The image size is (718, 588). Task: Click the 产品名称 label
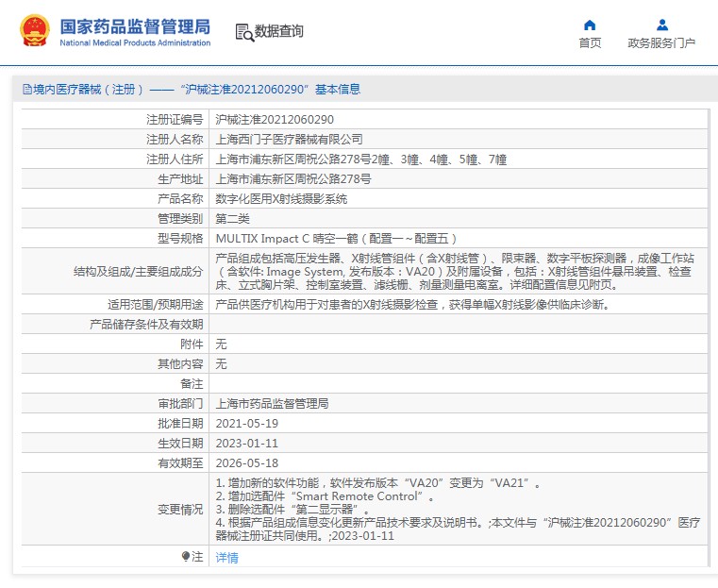pos(180,199)
